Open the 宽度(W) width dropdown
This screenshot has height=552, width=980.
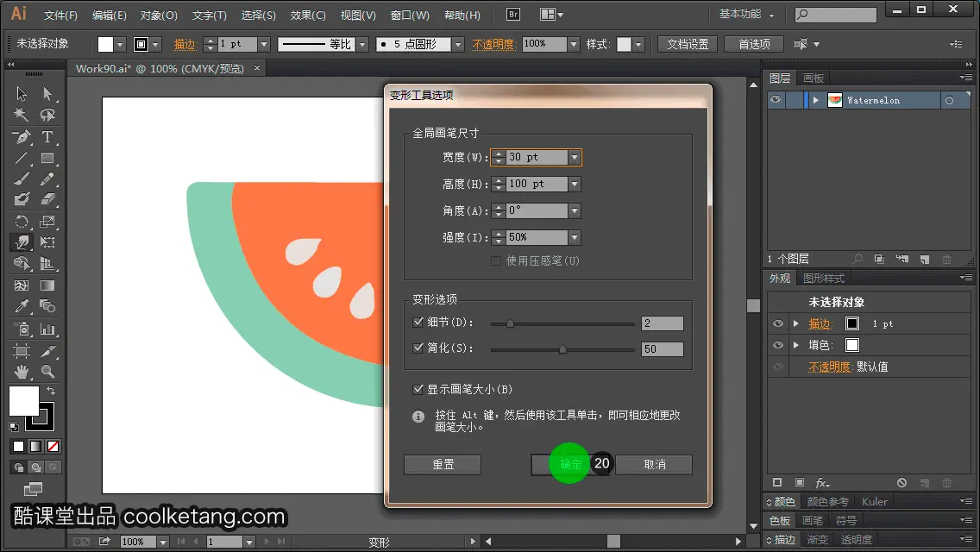(x=575, y=158)
